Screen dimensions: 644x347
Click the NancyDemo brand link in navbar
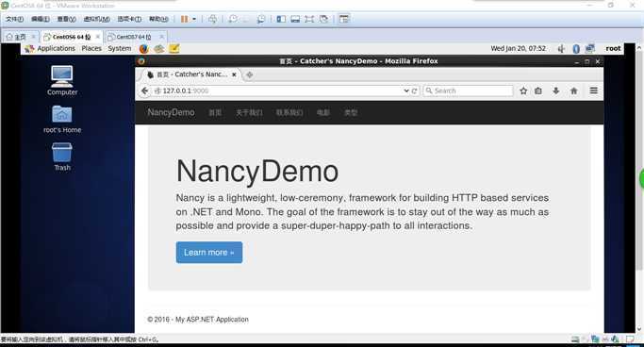click(x=171, y=112)
